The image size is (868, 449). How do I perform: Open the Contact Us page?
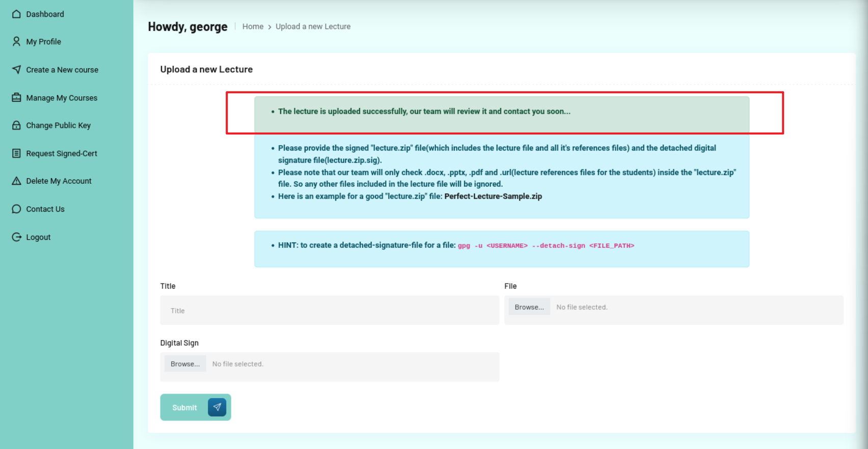click(x=45, y=209)
